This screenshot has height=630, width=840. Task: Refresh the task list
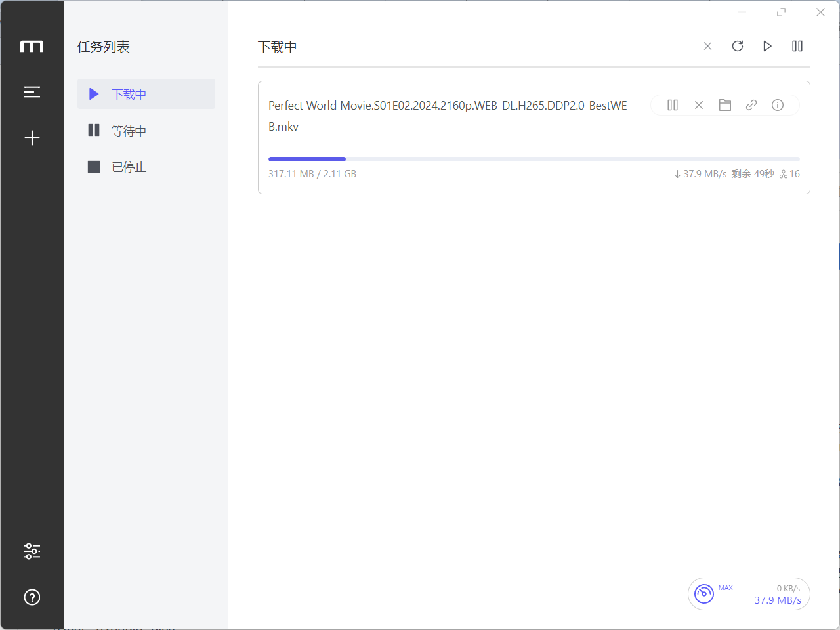(738, 46)
